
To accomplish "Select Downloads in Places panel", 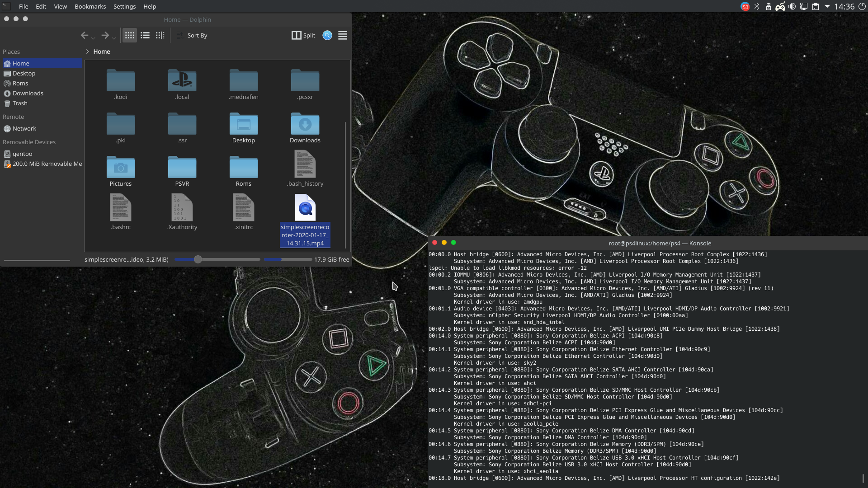I will click(42, 93).
